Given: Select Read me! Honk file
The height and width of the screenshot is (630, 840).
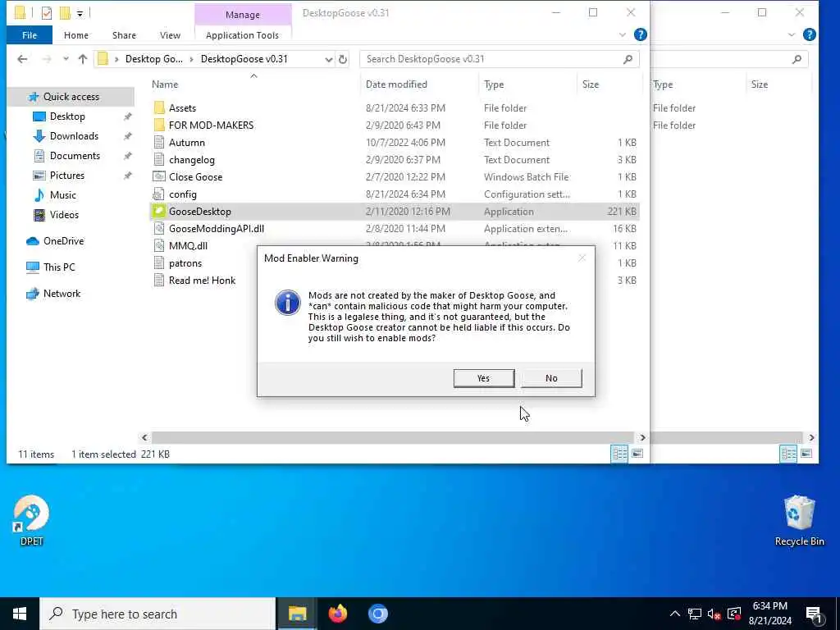Looking at the screenshot, I should (202, 281).
